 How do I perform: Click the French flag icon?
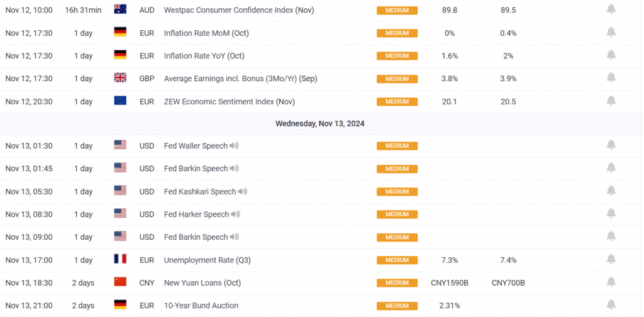(x=120, y=260)
